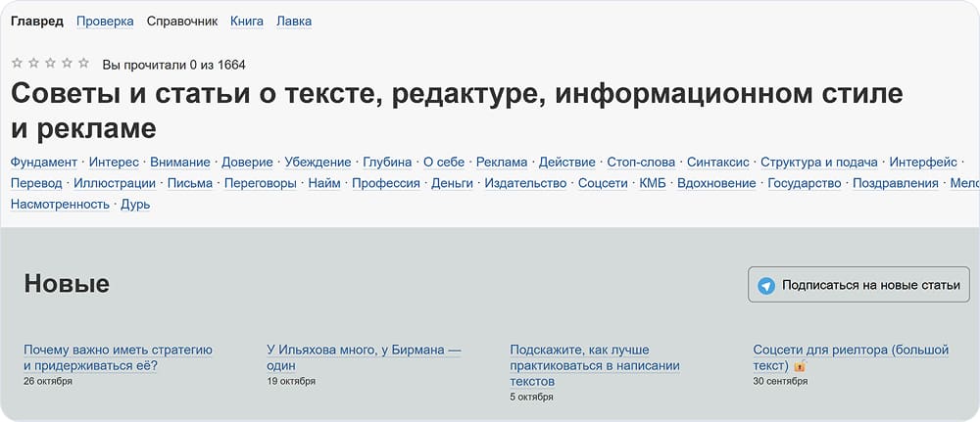
Task: Open the Синтаксис topic
Action: coord(717,163)
